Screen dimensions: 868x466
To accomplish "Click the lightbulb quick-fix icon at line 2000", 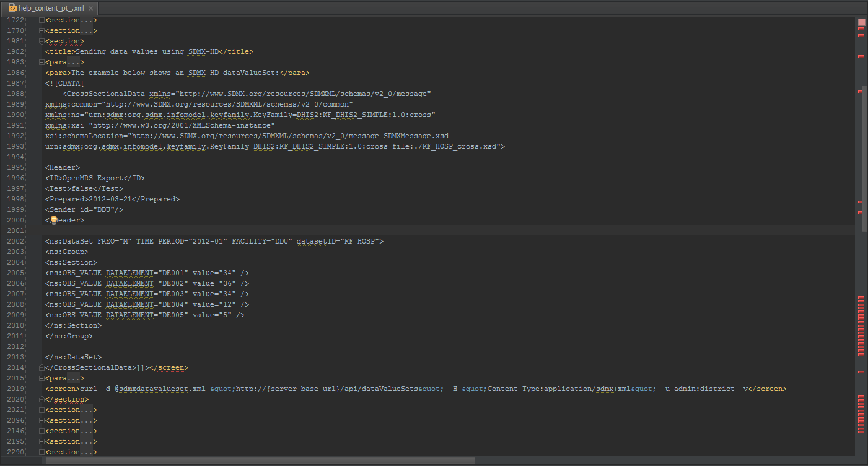I will point(54,220).
